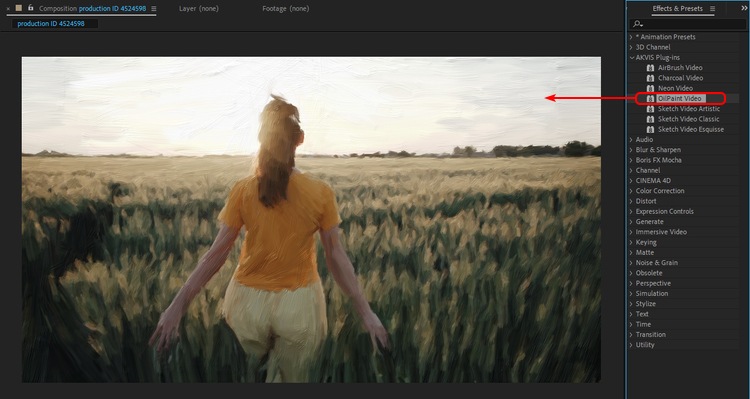The image size is (750, 399).
Task: Expand the Color Correction category
Action: 631,191
